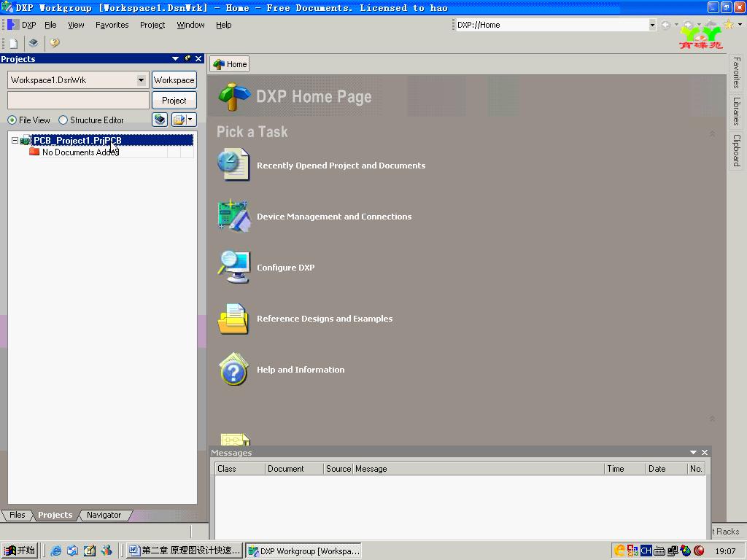Launch Internet Explorer from quick launch
This screenshot has width=747, height=560.
tap(55, 551)
